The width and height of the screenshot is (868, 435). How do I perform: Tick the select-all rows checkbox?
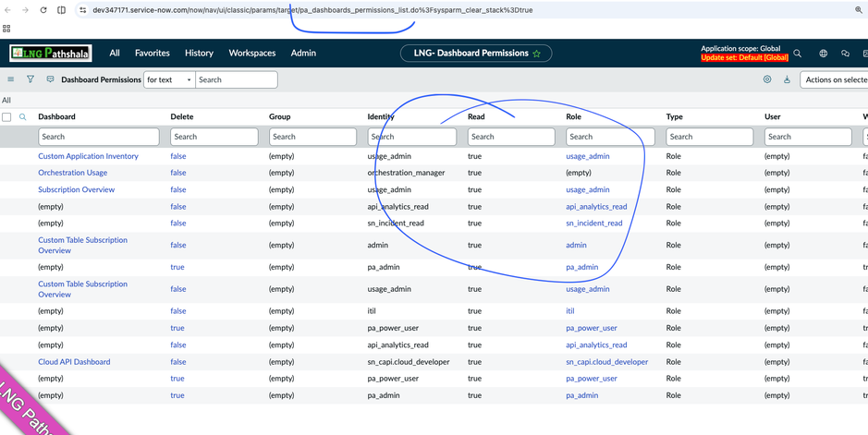pyautogui.click(x=6, y=117)
